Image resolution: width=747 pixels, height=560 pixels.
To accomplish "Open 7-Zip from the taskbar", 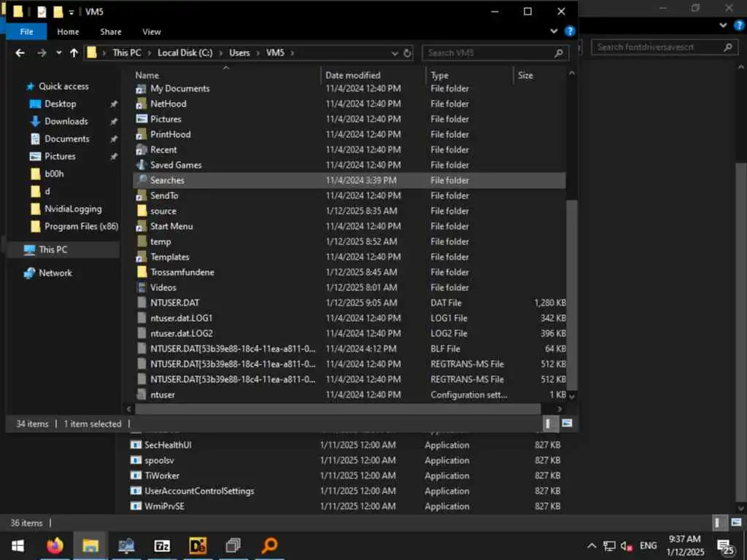I will (x=162, y=545).
